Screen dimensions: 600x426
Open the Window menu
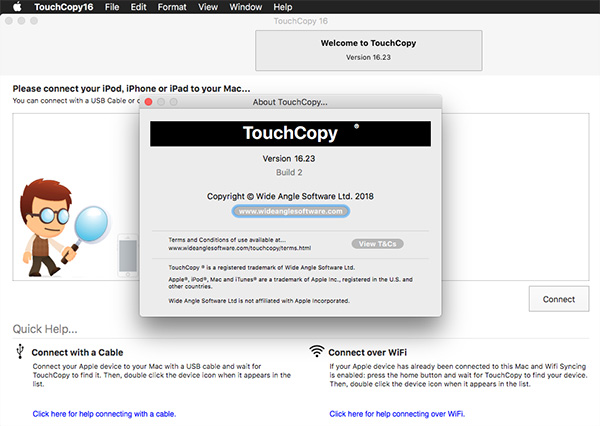(246, 7)
